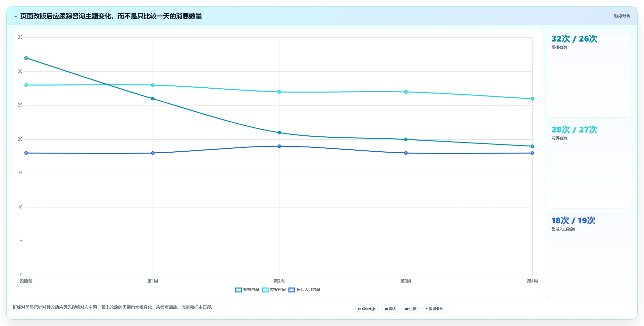The width and height of the screenshot is (644, 326).
Task: Toggle the 售后入口咨询 series in the legend
Action: [304, 290]
